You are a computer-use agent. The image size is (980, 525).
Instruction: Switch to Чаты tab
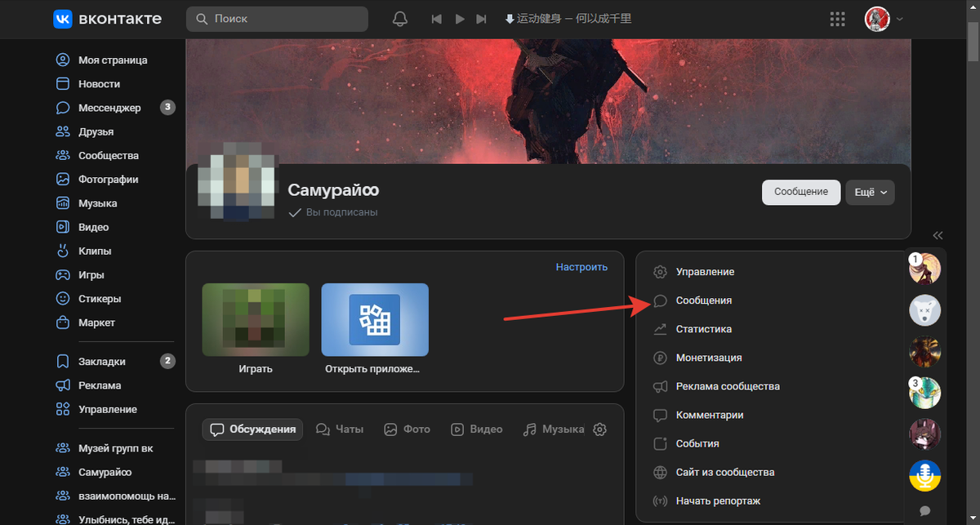[340, 429]
